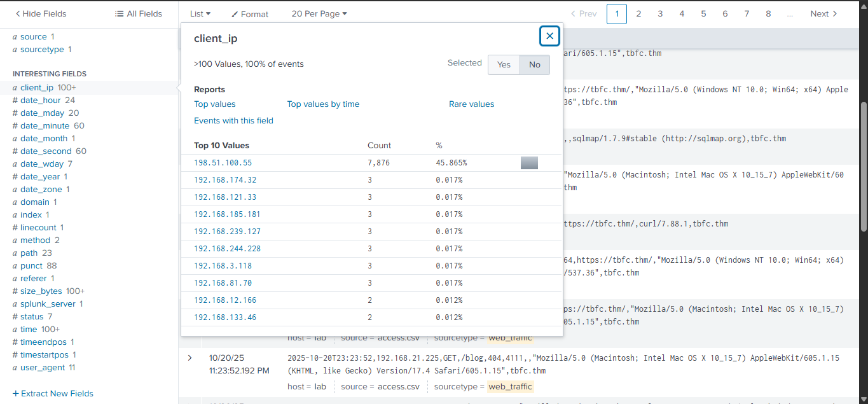This screenshot has height=404, width=868.
Task: Collapse sidebar with Hide Fields chevron
Action: pos(18,13)
